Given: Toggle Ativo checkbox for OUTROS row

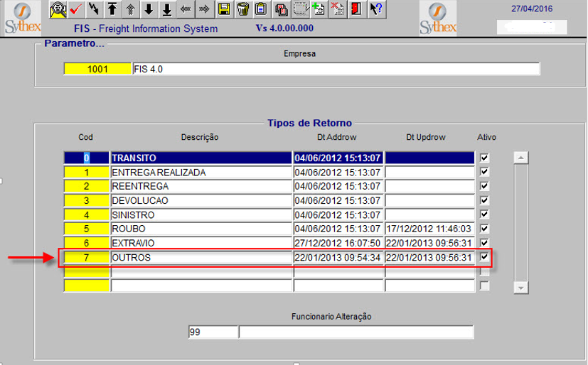Looking at the screenshot, I should tap(484, 257).
